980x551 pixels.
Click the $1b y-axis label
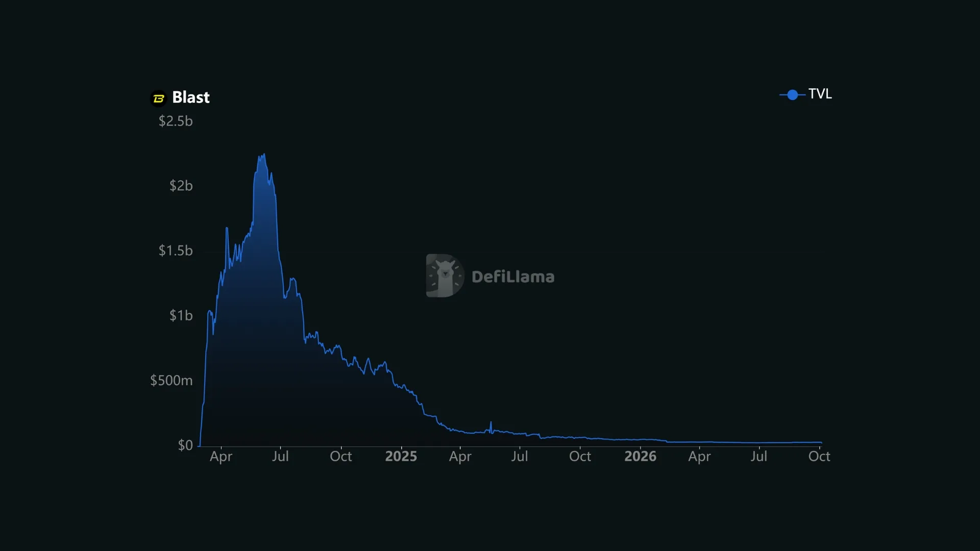pyautogui.click(x=181, y=315)
